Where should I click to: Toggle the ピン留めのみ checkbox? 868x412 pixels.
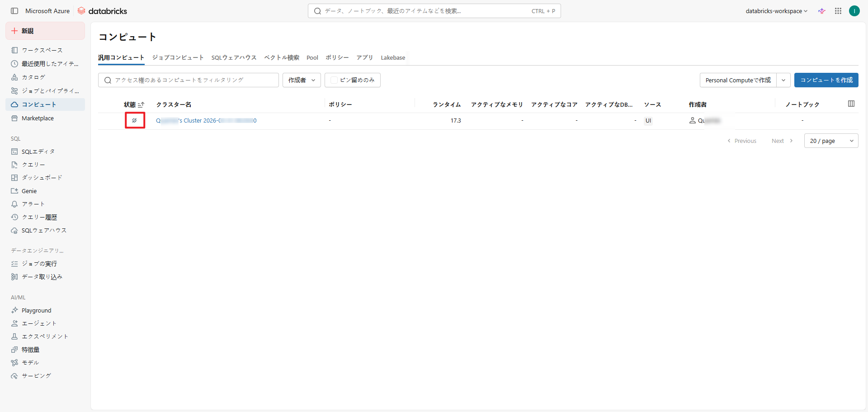pos(334,80)
